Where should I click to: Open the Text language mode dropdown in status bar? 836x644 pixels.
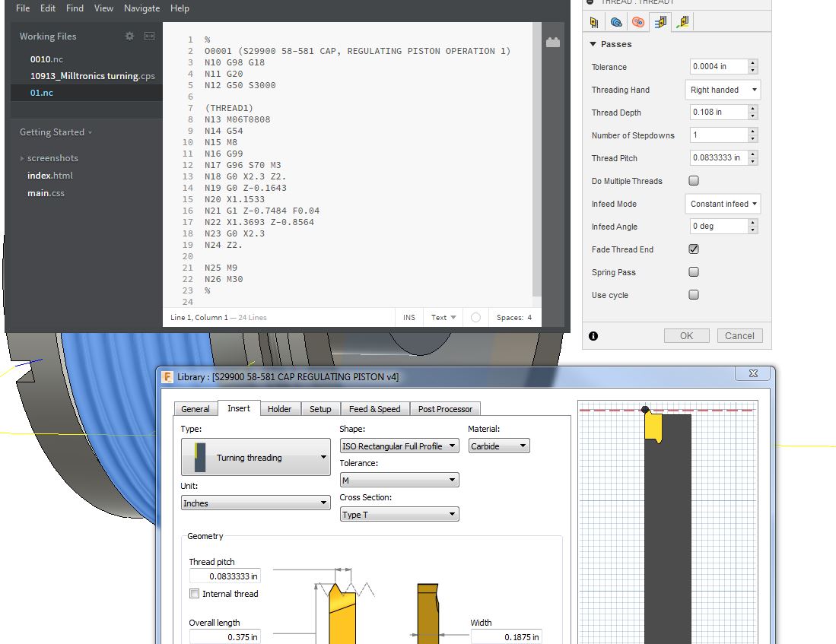[x=443, y=317]
